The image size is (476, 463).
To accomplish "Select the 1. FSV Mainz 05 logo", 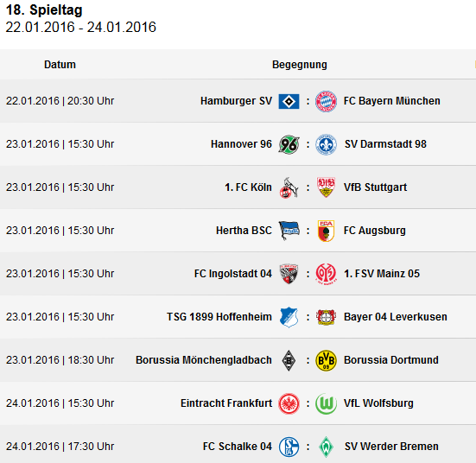I will [x=326, y=274].
